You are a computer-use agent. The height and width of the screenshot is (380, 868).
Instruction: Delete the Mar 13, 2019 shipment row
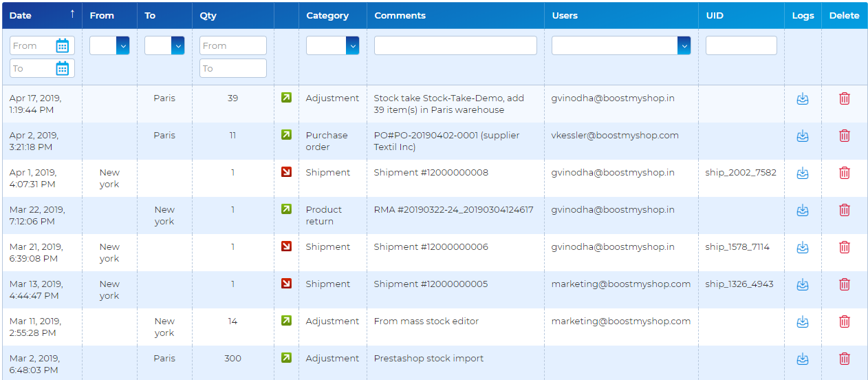pyautogui.click(x=845, y=284)
